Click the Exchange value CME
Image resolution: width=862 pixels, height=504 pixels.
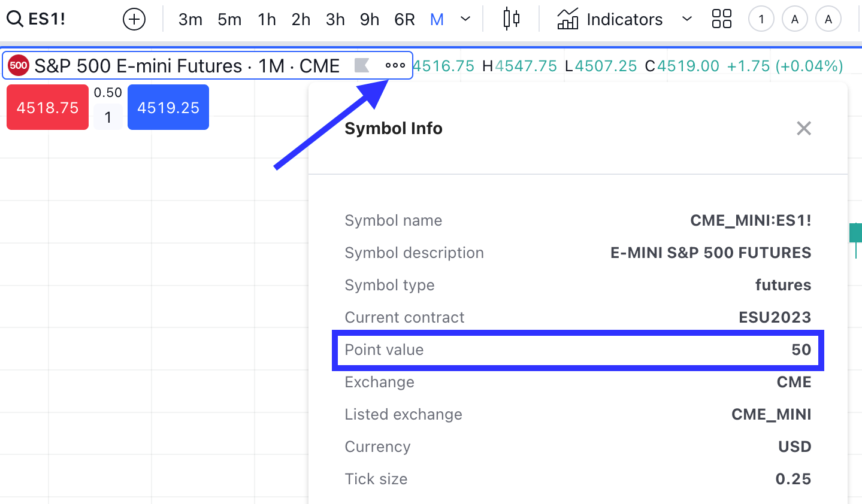pyautogui.click(x=794, y=382)
